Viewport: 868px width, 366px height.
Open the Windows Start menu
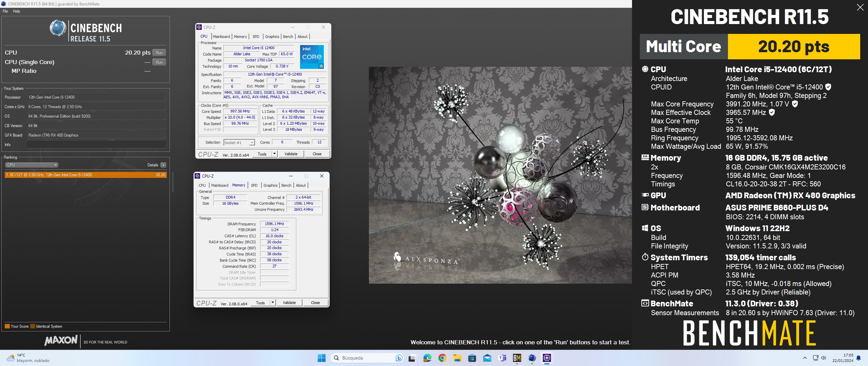coord(321,358)
